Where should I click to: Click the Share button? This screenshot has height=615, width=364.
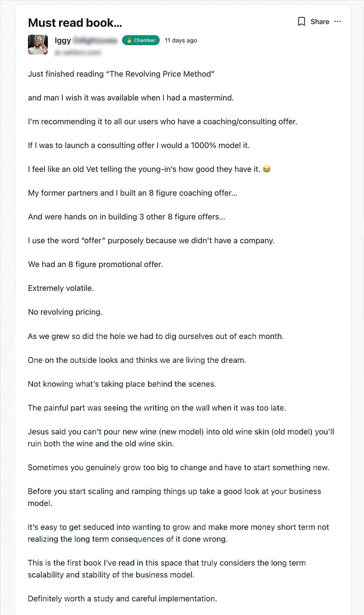pyautogui.click(x=320, y=22)
